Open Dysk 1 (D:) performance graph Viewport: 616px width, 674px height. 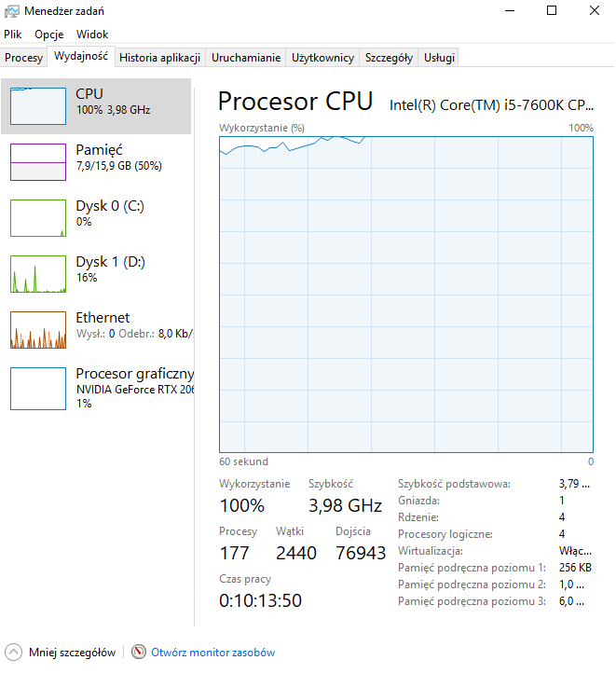(38, 274)
